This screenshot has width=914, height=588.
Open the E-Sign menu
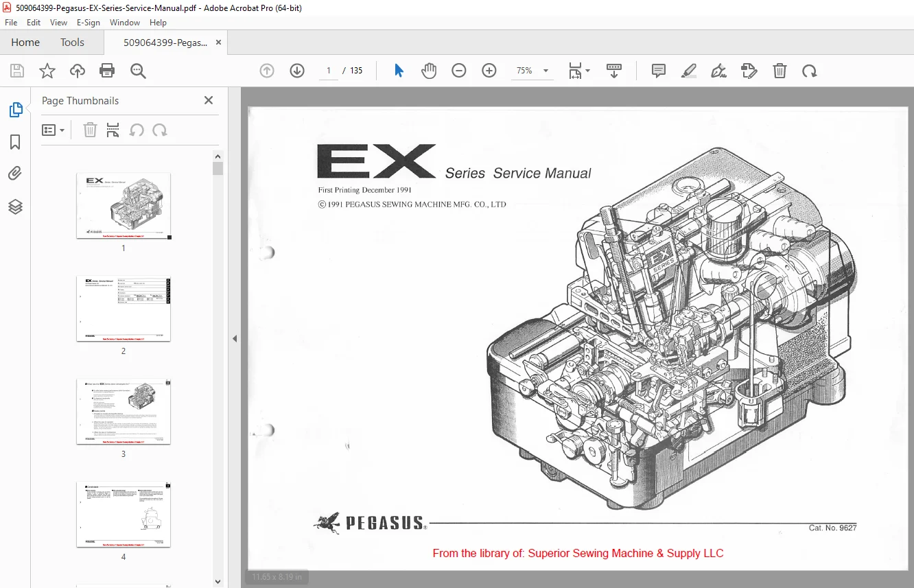(x=89, y=23)
